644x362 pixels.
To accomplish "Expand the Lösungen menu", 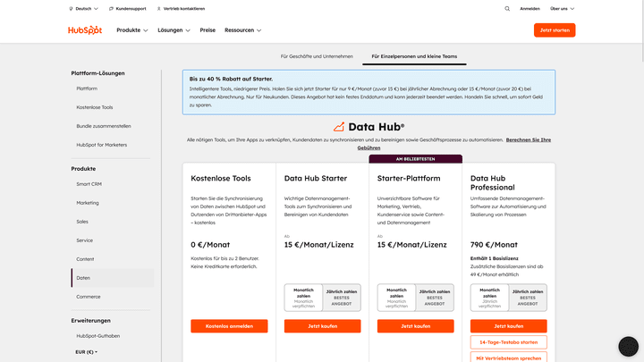I will [x=174, y=30].
